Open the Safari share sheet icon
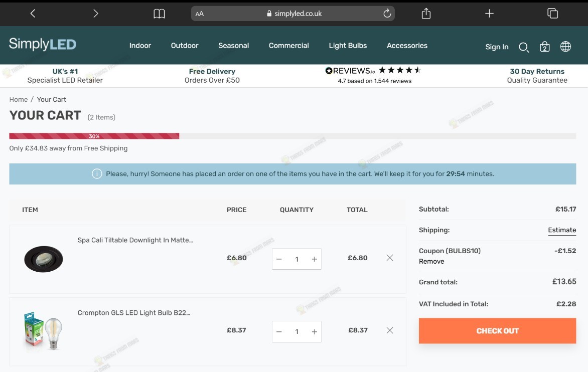 426,14
